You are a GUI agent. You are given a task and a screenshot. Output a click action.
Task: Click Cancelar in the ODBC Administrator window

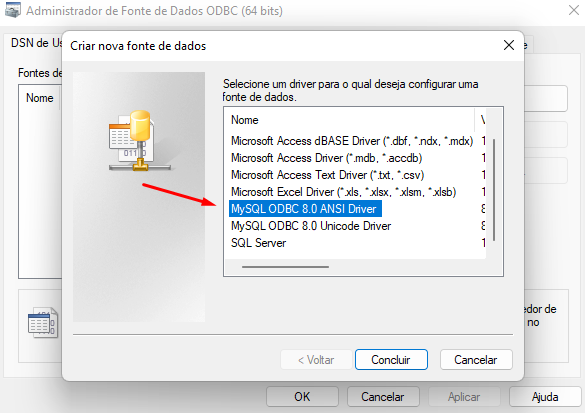click(x=383, y=397)
